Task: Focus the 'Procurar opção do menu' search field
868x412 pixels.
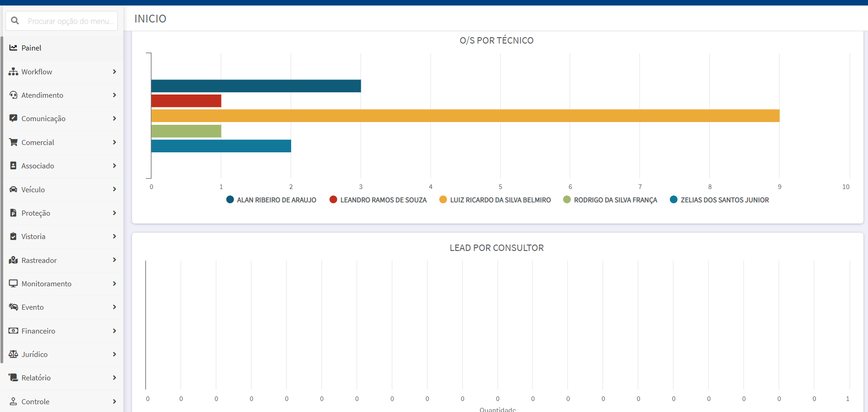Action: coord(61,21)
